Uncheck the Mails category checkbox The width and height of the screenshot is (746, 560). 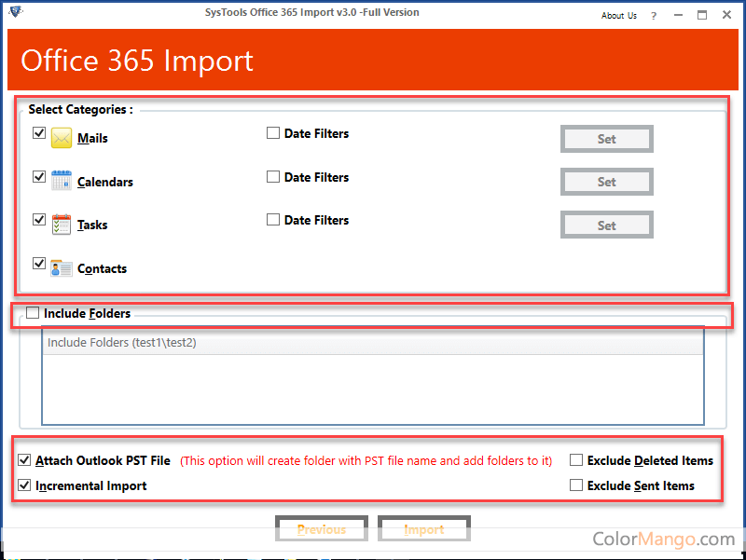pos(39,133)
